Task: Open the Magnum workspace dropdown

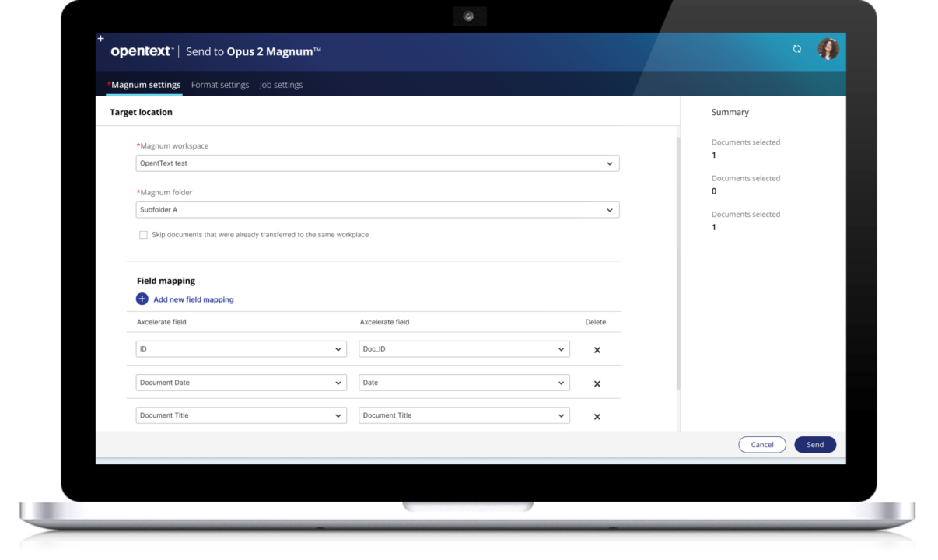Action: [377, 163]
